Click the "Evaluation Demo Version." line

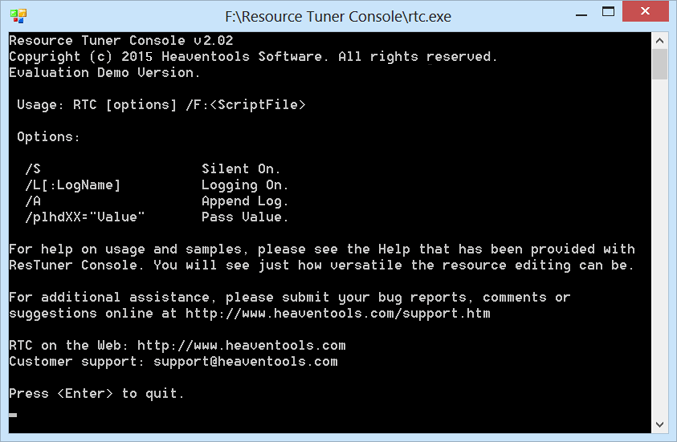(105, 72)
